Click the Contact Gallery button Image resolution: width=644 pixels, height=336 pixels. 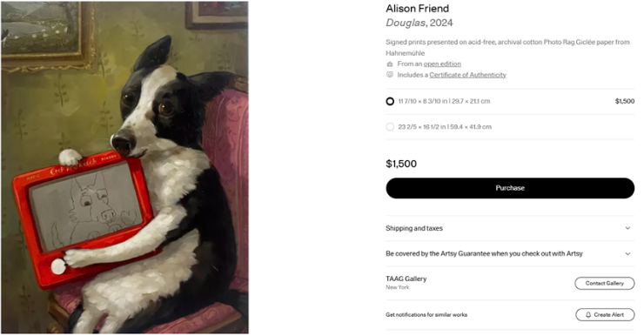604,284
